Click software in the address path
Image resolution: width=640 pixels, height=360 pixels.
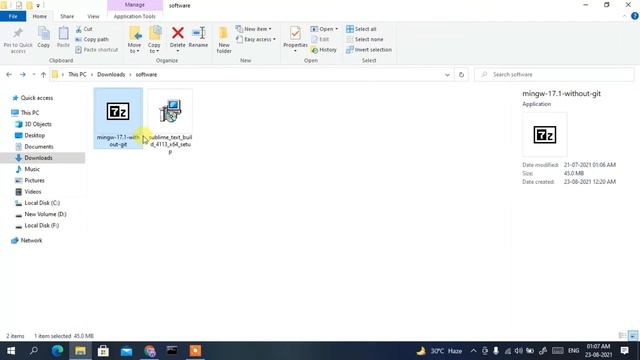click(x=146, y=75)
